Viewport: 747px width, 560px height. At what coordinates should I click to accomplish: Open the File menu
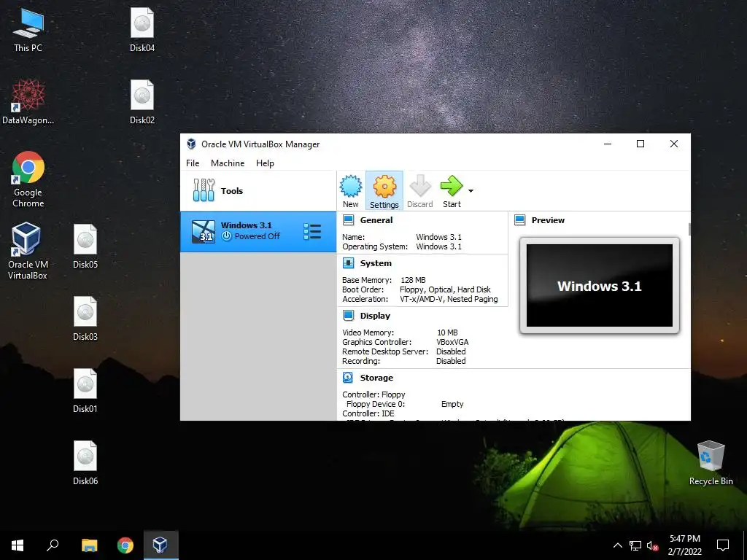tap(193, 163)
